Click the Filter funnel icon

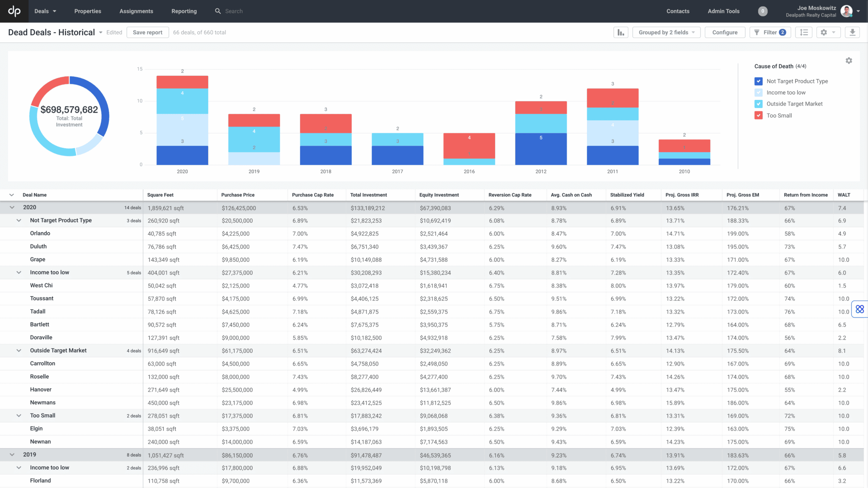click(x=758, y=32)
